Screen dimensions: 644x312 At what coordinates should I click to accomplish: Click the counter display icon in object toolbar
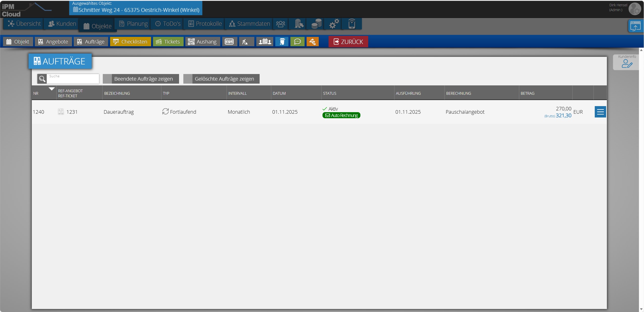click(229, 42)
